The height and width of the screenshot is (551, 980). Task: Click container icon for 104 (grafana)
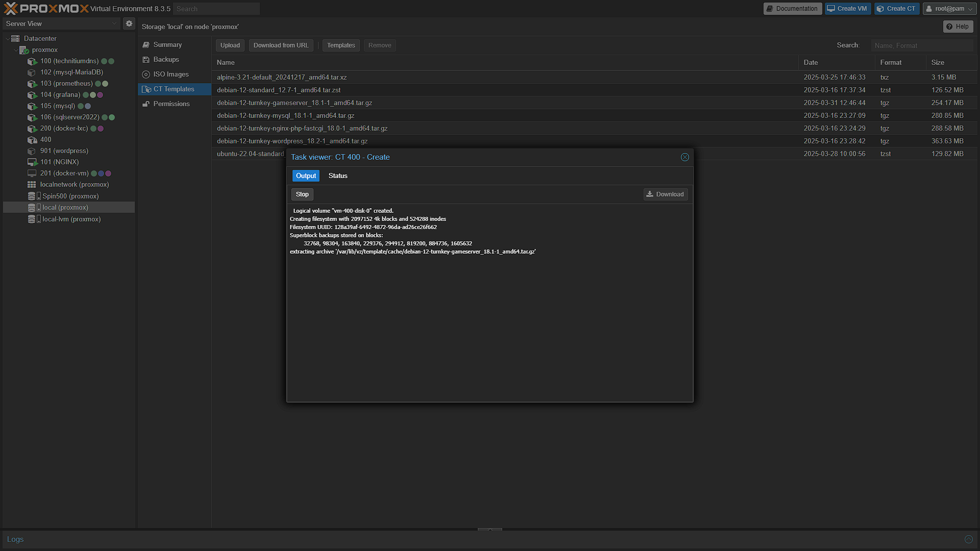tap(32, 95)
